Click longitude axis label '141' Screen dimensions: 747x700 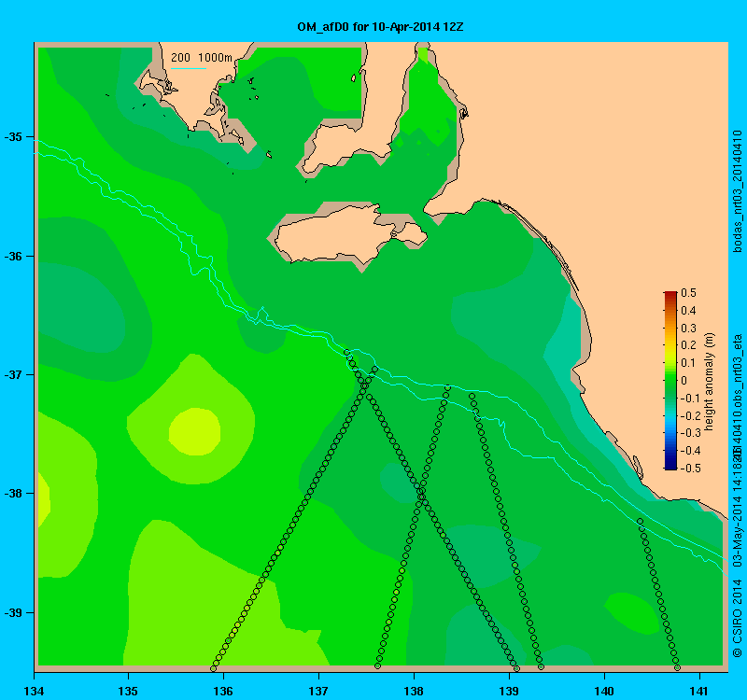tap(699, 691)
